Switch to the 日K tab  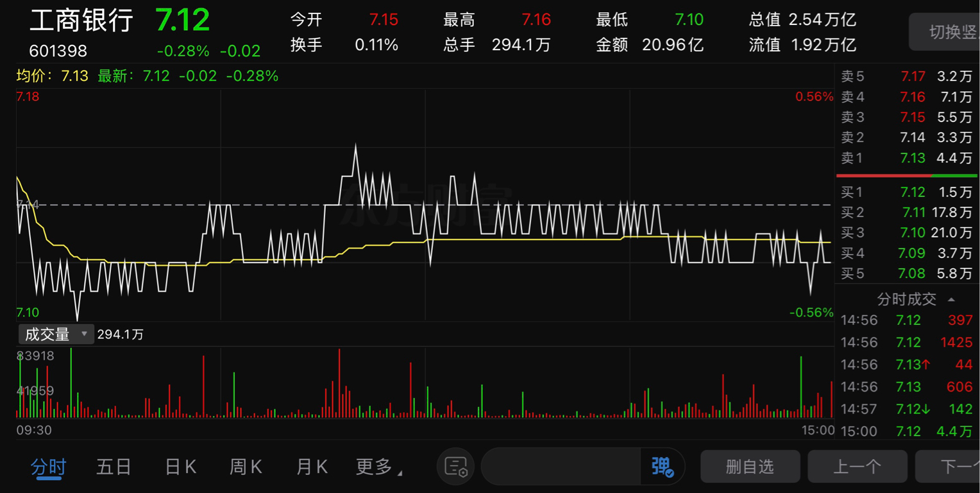(180, 467)
